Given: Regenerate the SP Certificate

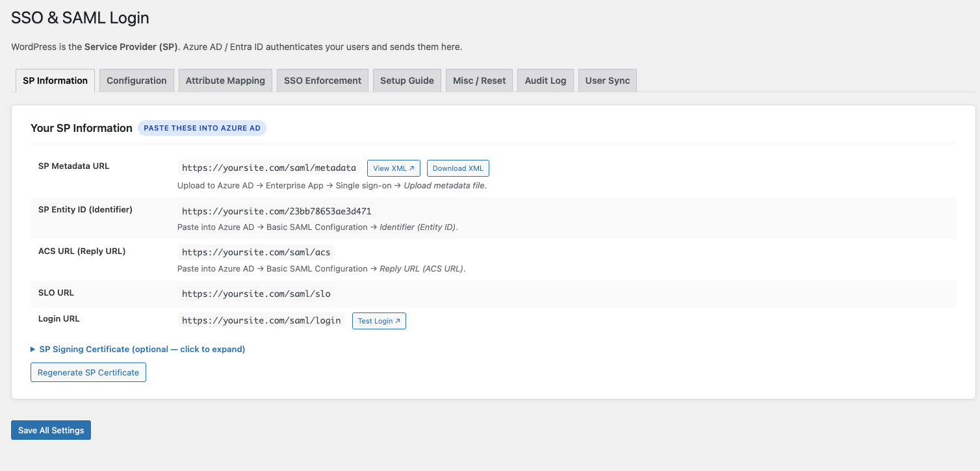Looking at the screenshot, I should [88, 372].
